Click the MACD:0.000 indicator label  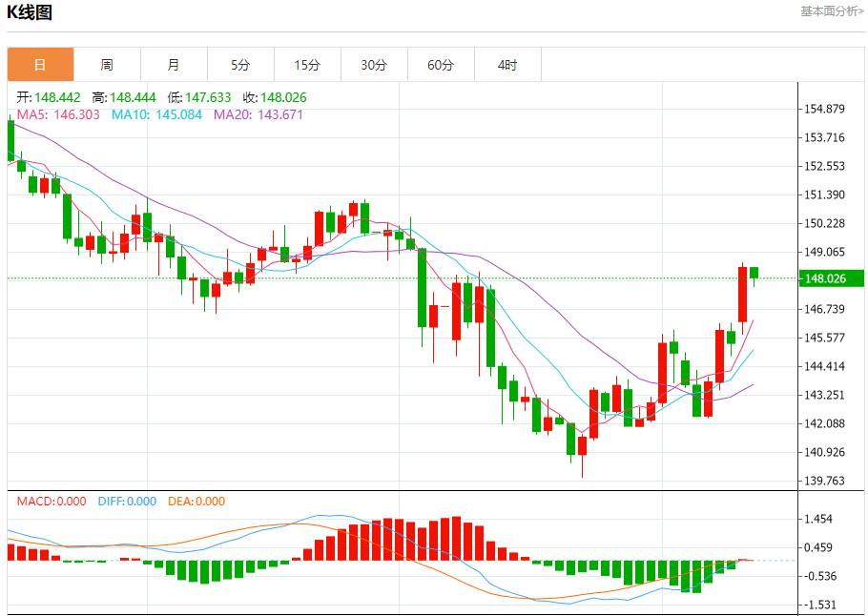pyautogui.click(x=52, y=502)
